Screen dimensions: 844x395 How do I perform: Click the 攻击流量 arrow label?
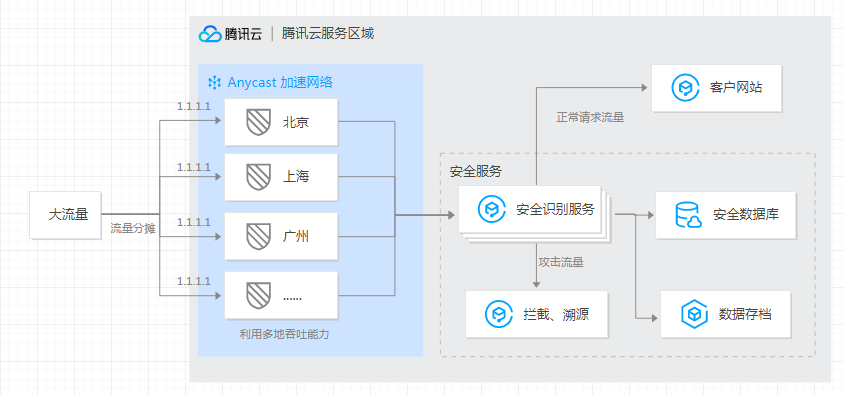[x=561, y=263]
